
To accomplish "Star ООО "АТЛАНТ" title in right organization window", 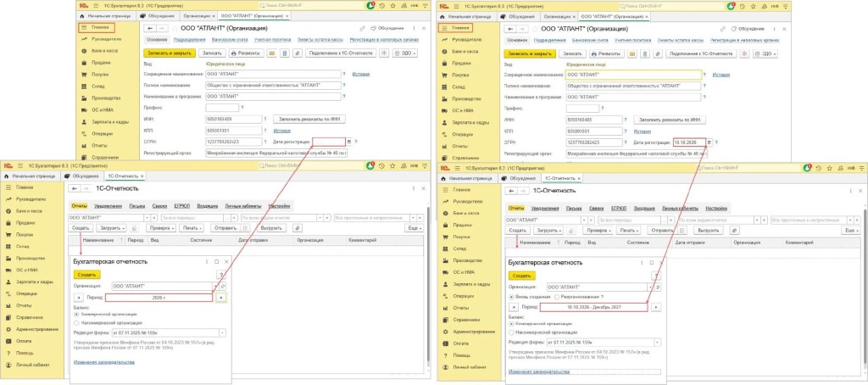I will pos(535,28).
